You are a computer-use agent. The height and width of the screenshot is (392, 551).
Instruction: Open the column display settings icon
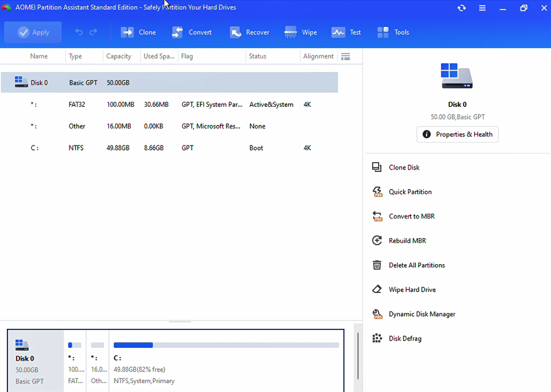tap(345, 56)
